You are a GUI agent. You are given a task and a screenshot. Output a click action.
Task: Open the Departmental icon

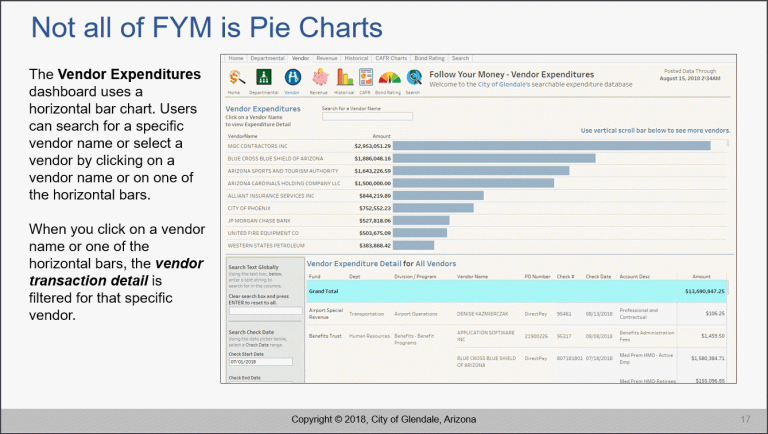(x=264, y=78)
